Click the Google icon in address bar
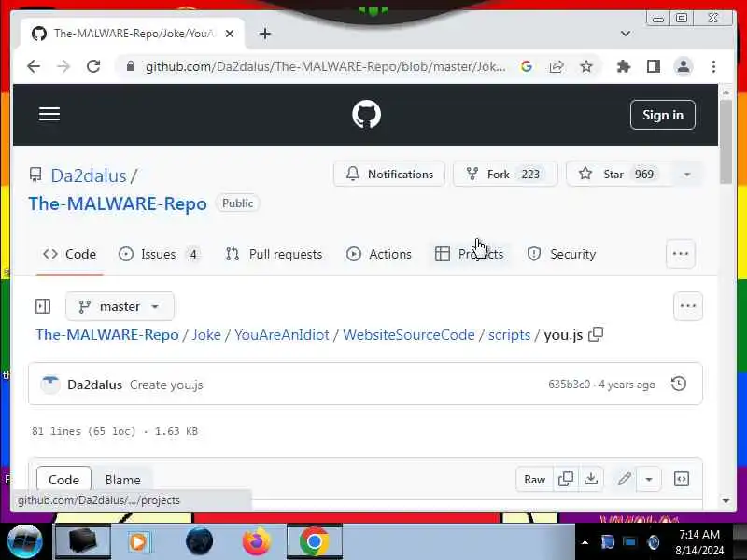The height and width of the screenshot is (560, 747). click(x=526, y=66)
